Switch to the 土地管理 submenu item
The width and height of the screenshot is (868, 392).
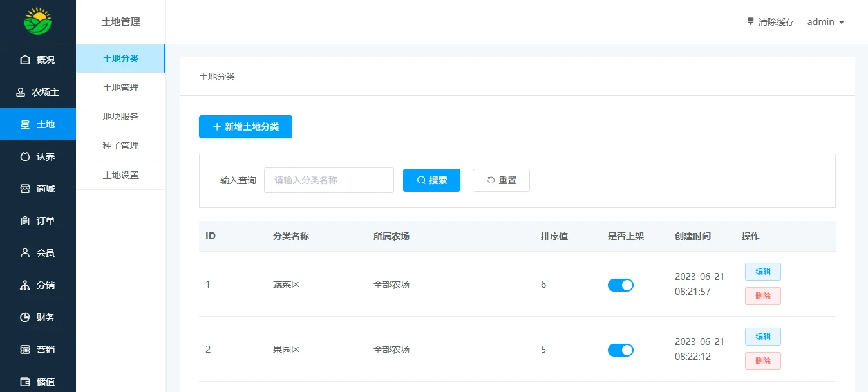(x=120, y=88)
